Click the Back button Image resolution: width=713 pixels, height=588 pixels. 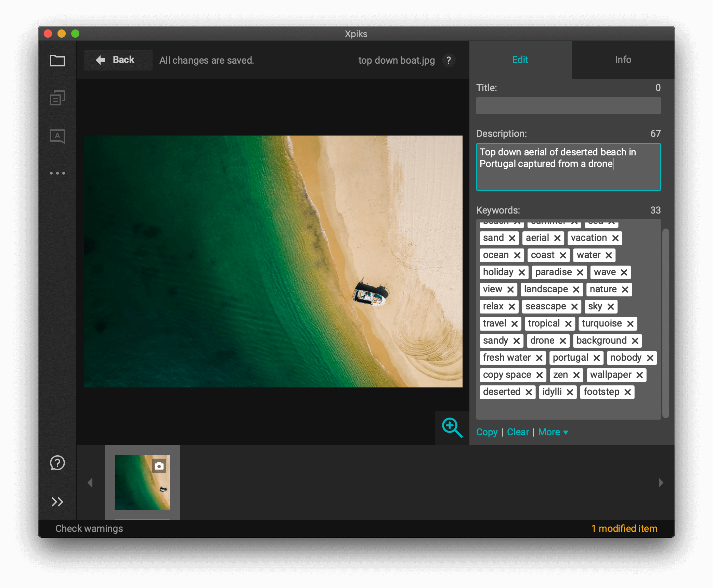click(x=118, y=60)
